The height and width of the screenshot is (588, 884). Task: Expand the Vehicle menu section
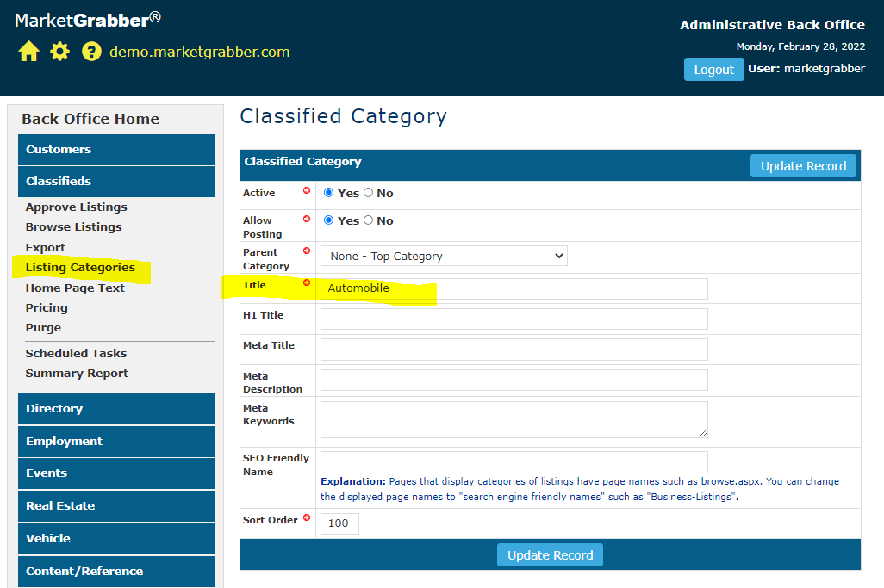point(116,538)
